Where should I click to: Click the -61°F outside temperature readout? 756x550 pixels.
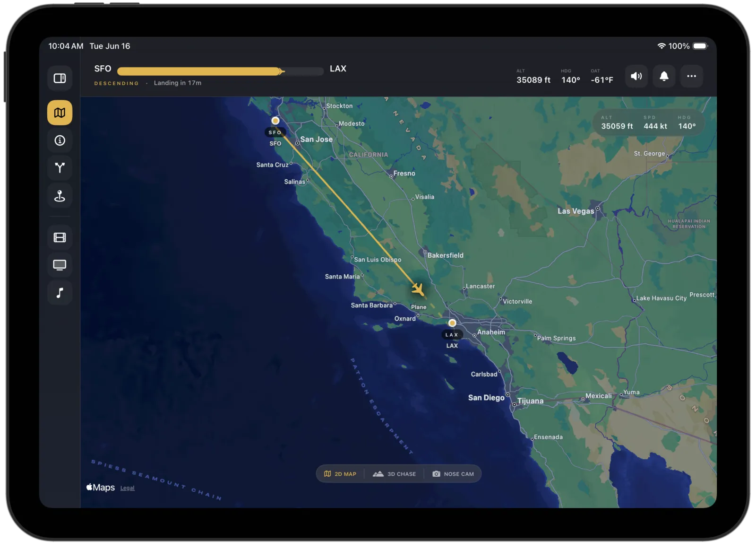click(x=602, y=80)
